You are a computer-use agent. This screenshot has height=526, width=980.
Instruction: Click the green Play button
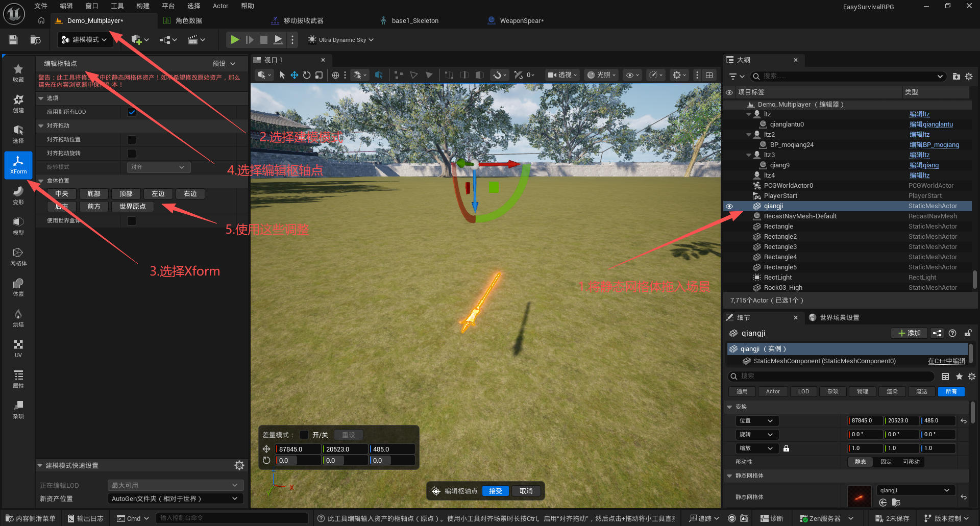point(235,40)
